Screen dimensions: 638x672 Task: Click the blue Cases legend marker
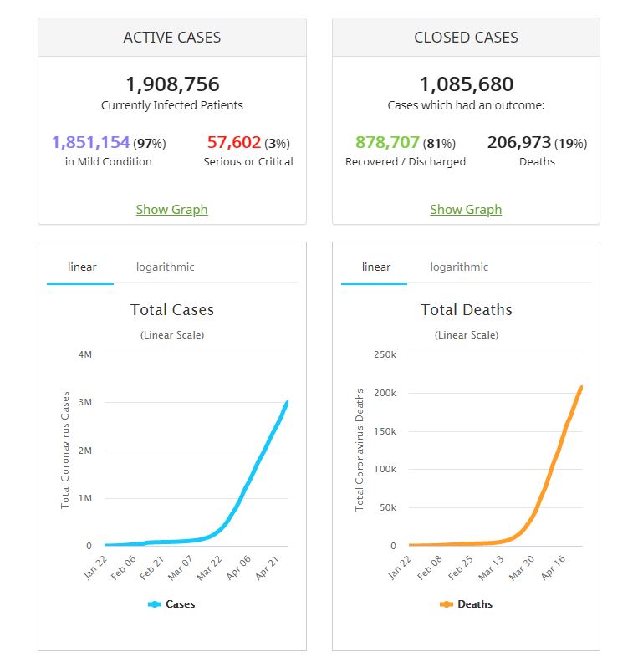[155, 603]
